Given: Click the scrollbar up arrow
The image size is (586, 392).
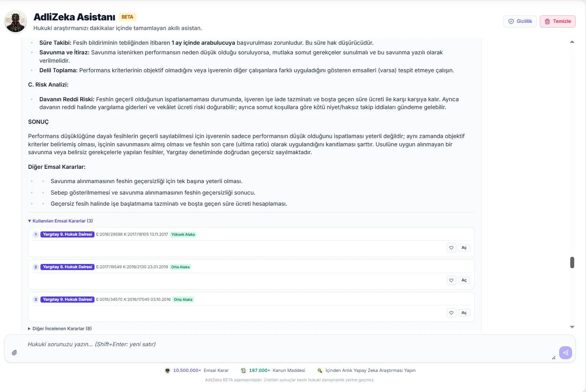Looking at the screenshot, I should 572,42.
